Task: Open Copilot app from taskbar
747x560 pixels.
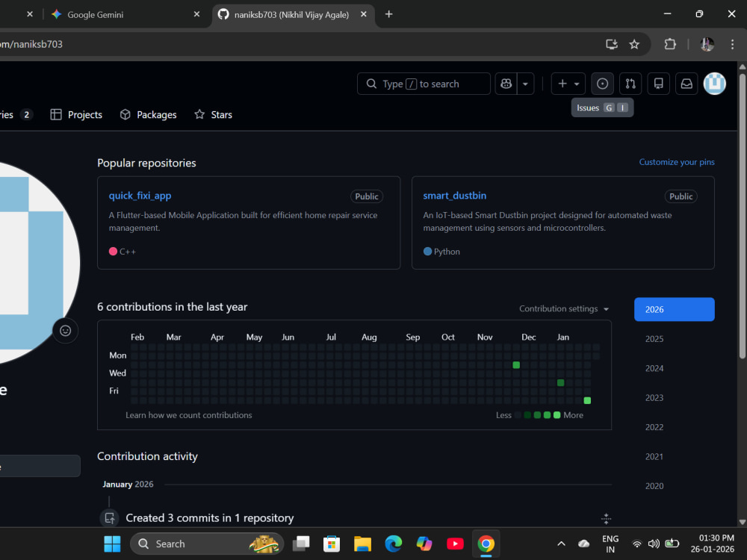Action: click(x=424, y=544)
